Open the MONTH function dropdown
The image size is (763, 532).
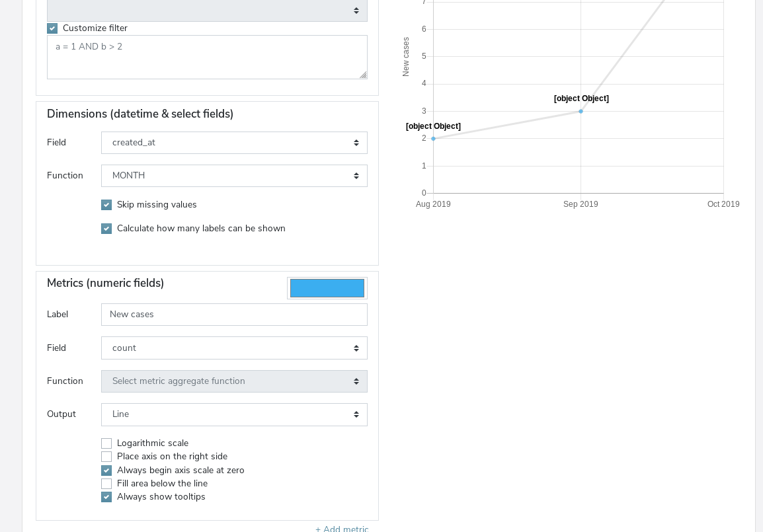234,175
